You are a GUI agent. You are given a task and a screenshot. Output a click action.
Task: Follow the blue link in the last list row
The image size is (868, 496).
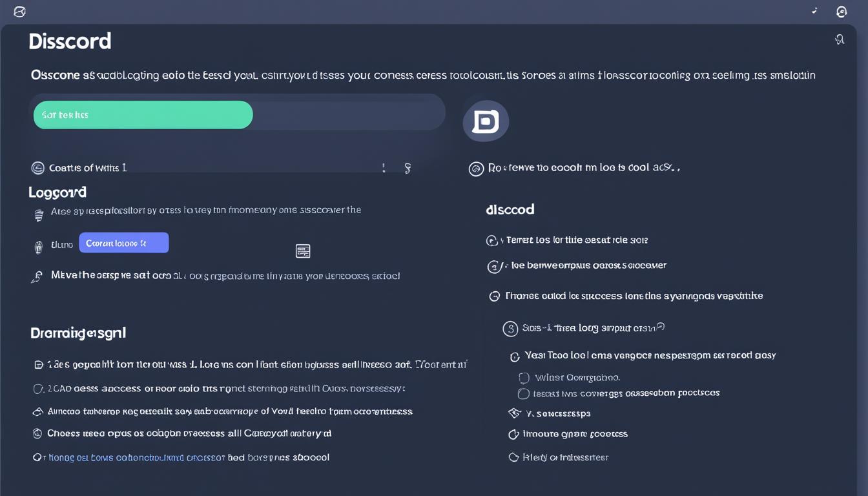[129, 457]
